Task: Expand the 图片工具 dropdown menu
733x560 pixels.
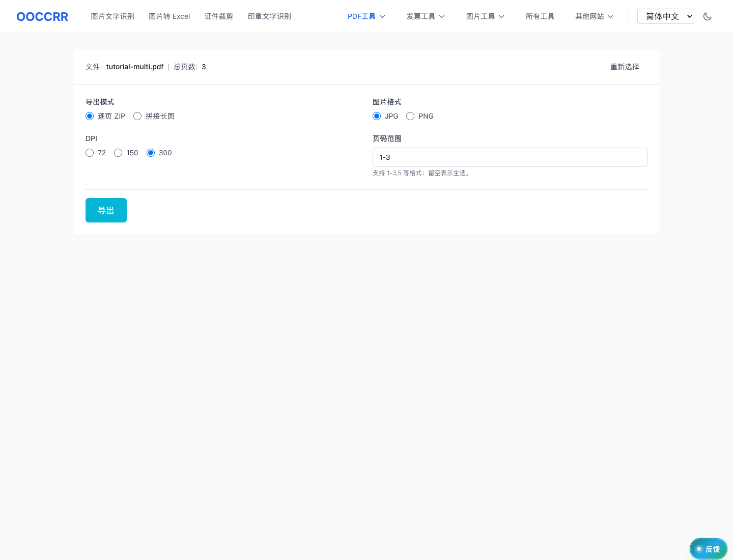Action: (x=485, y=16)
